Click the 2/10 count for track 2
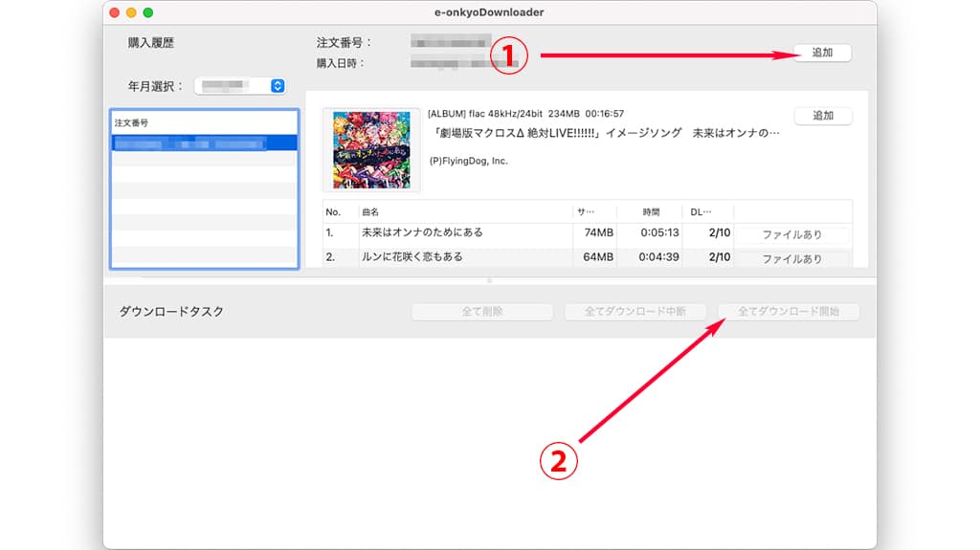This screenshot has width=980, height=550. (x=720, y=257)
